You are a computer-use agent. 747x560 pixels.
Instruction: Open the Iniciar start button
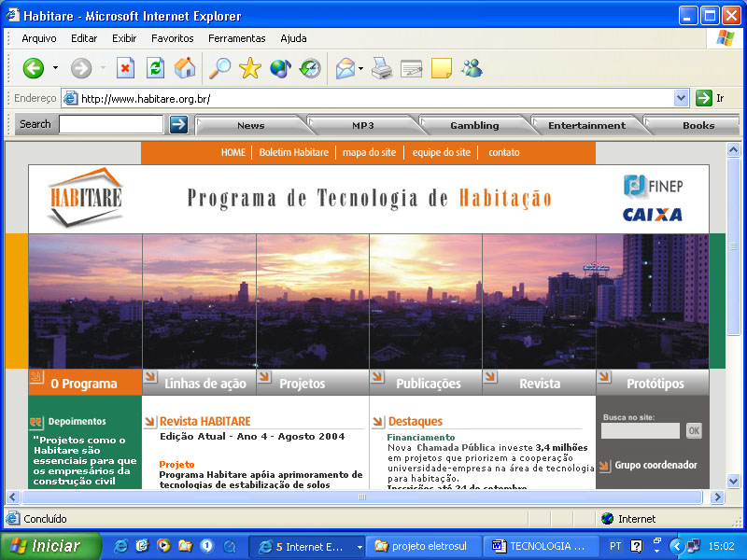click(50, 546)
